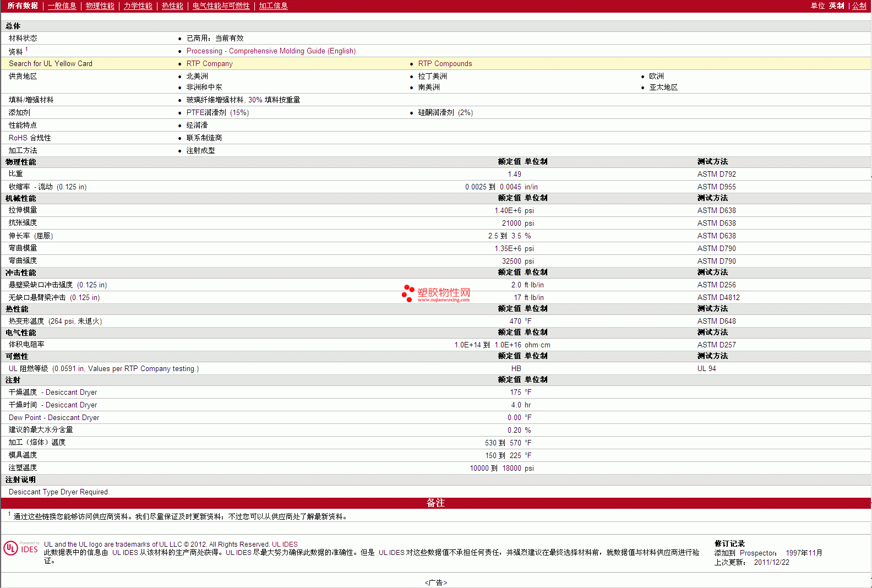Viewport: 872px width, 588px height.
Task: Select 北美洲 region entry
Action: [197, 76]
